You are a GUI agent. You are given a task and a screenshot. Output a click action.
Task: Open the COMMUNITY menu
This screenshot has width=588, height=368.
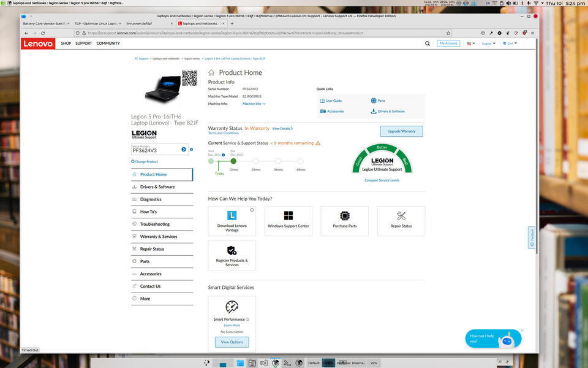(x=108, y=44)
